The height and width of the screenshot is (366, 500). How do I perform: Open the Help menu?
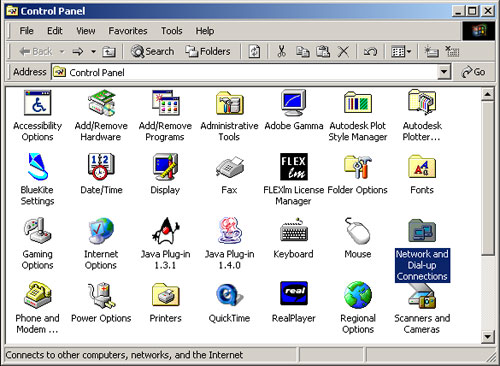205,31
